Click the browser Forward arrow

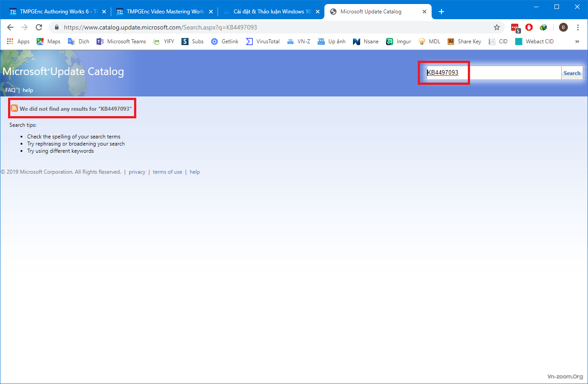click(25, 27)
